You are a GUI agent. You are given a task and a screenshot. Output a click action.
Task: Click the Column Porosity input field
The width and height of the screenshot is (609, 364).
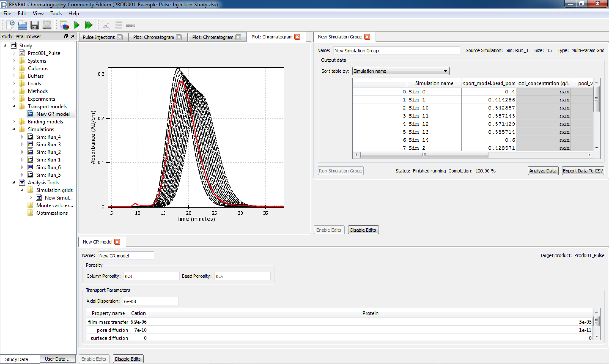[151, 276]
